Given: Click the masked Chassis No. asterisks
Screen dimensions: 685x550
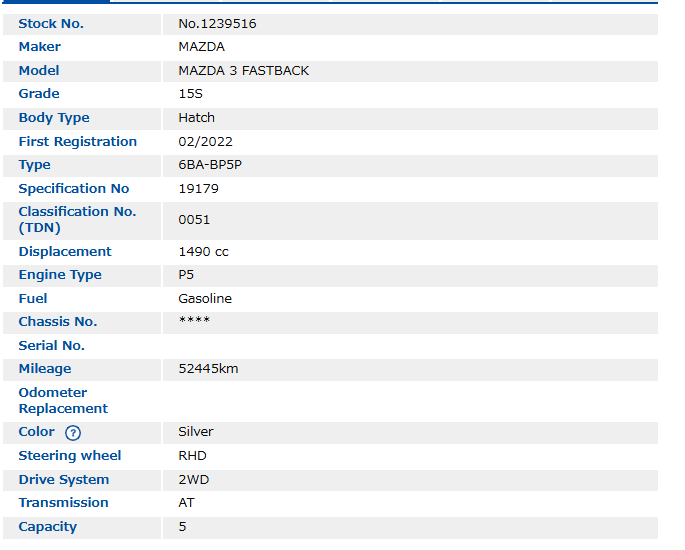Looking at the screenshot, I should 194,321.
